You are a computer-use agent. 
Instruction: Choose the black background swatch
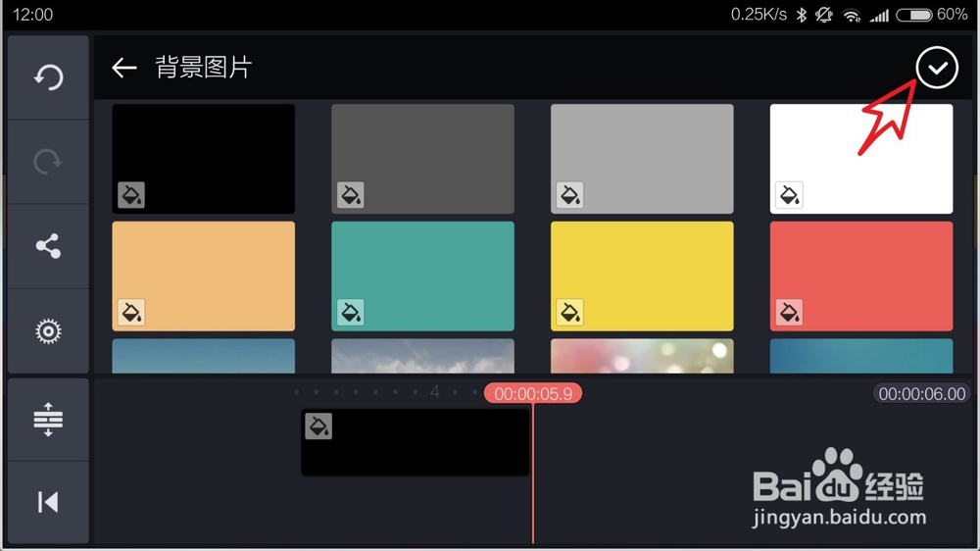point(203,159)
